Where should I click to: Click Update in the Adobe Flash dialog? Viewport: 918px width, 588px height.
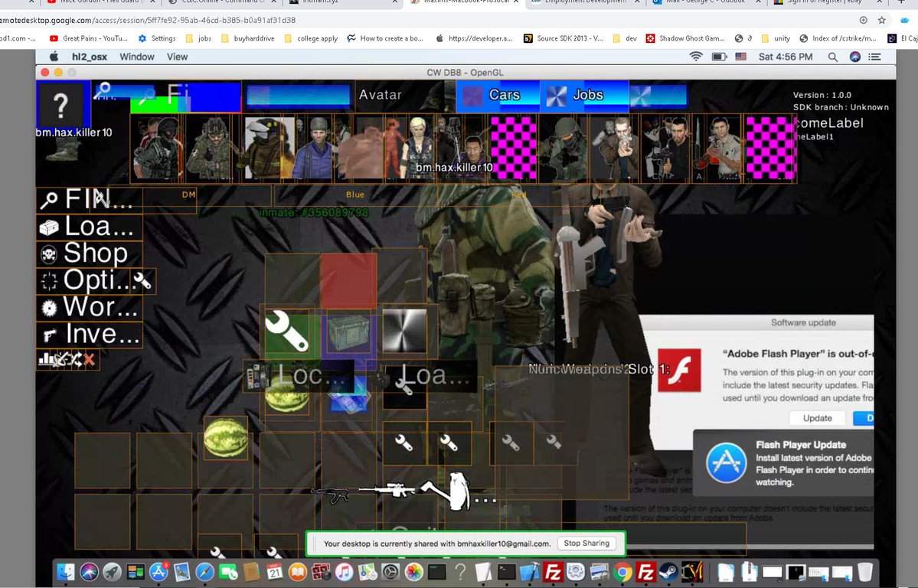coord(817,418)
